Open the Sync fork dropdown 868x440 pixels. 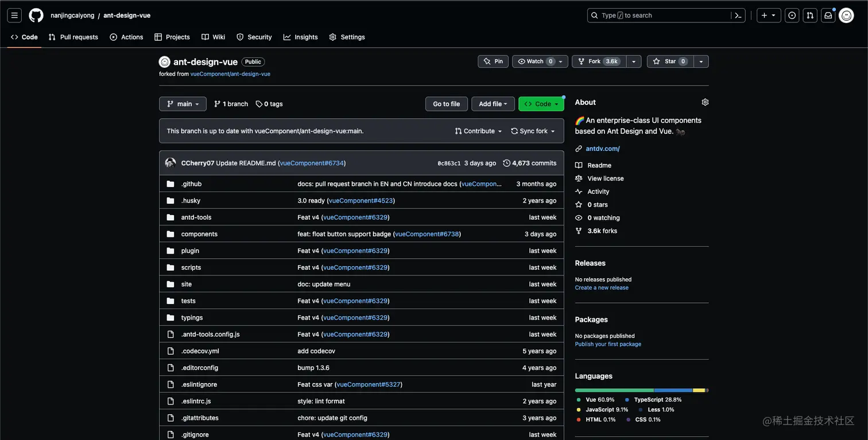click(x=533, y=131)
